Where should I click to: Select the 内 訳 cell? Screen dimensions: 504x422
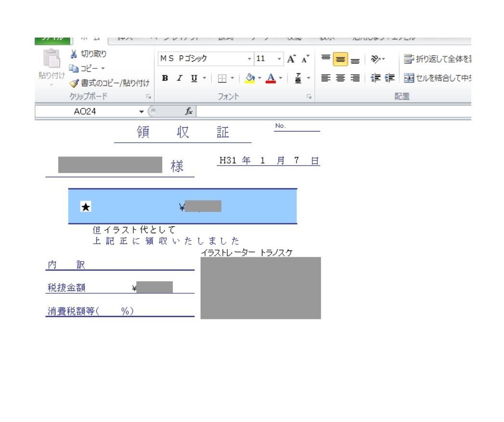click(66, 265)
